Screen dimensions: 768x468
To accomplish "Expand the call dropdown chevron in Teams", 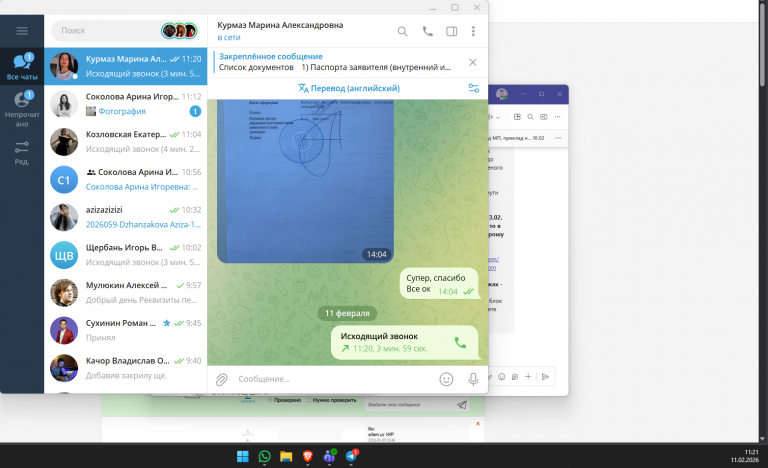I will tap(498, 118).
